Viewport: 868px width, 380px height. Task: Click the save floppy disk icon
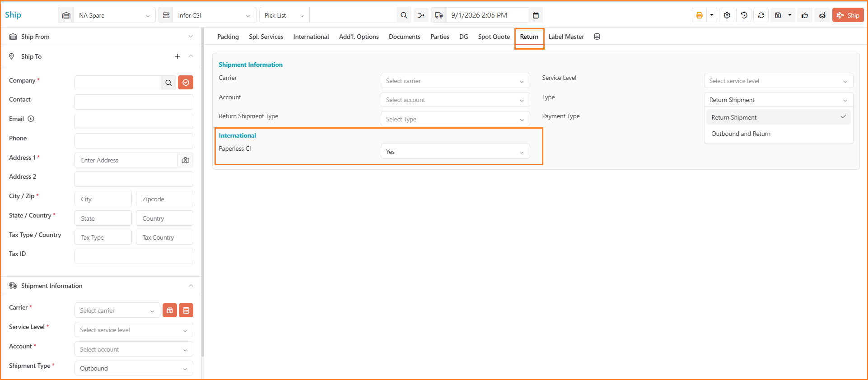[x=778, y=15]
